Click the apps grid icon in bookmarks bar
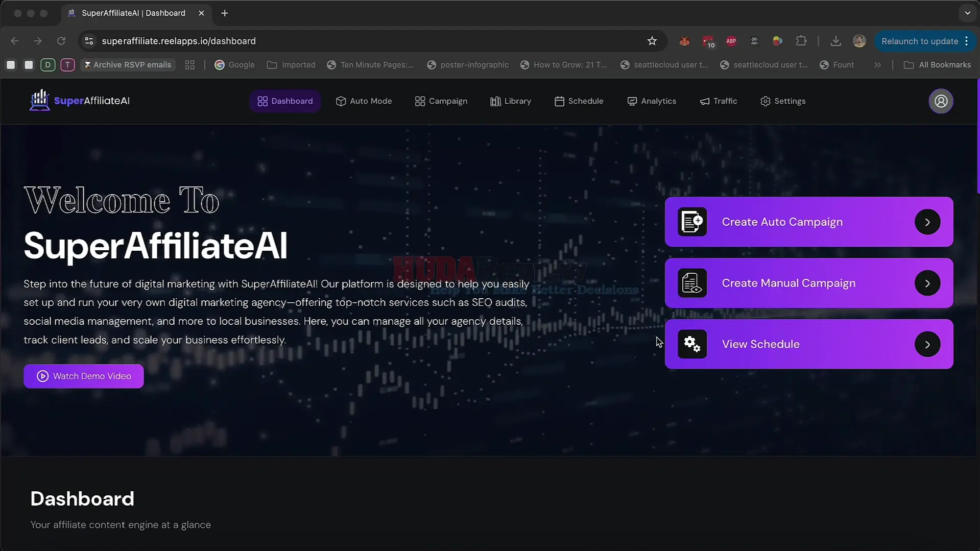The image size is (980, 551). pyautogui.click(x=189, y=65)
